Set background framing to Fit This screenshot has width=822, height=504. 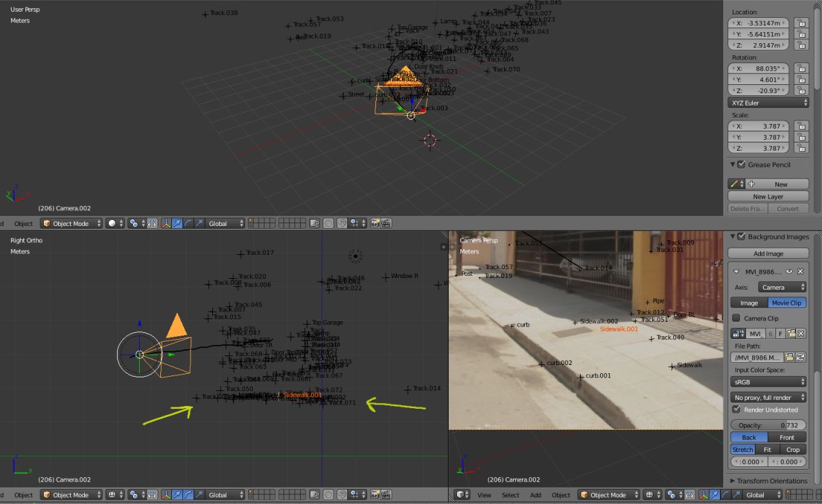(767, 450)
